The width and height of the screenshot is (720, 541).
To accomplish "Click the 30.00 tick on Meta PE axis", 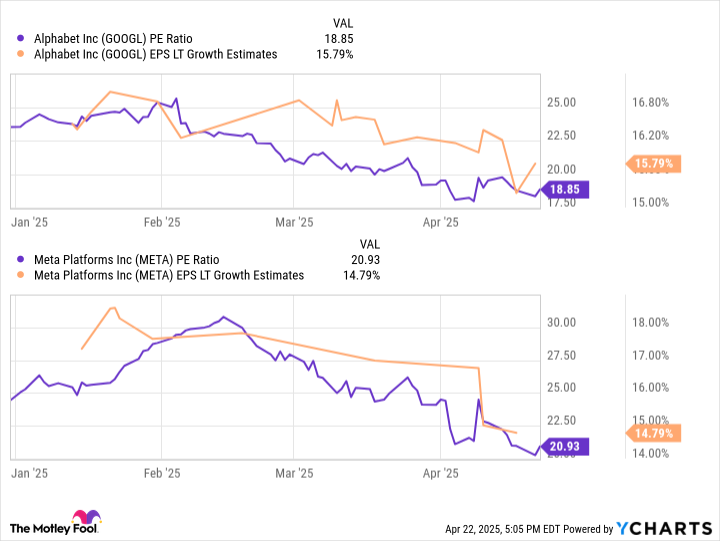I will tap(561, 322).
